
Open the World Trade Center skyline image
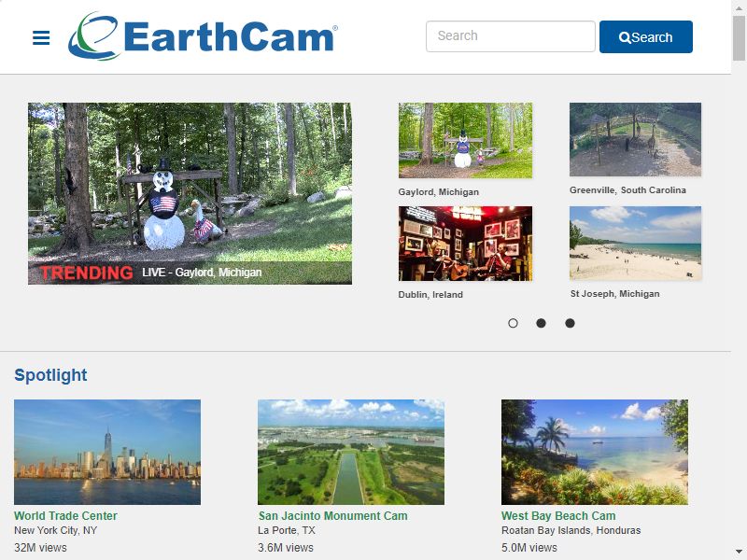tap(107, 452)
